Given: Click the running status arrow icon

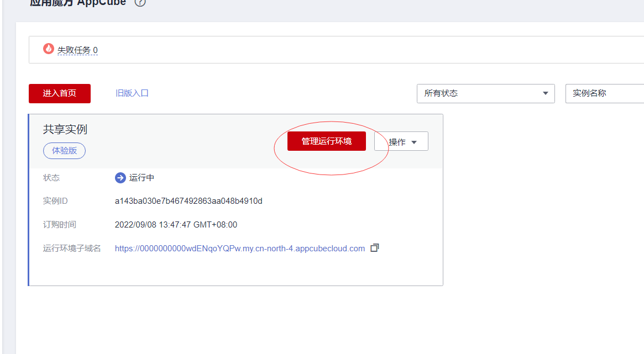Looking at the screenshot, I should (120, 178).
